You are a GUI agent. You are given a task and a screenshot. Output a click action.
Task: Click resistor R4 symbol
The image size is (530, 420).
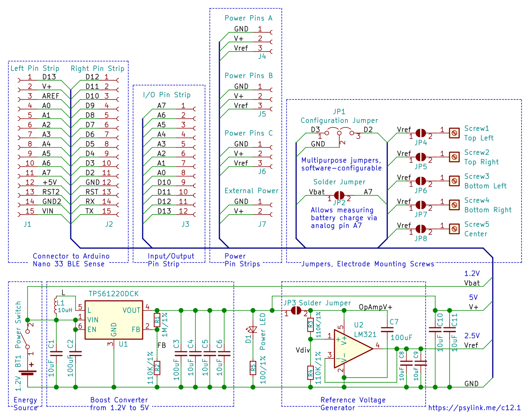coord(311,373)
